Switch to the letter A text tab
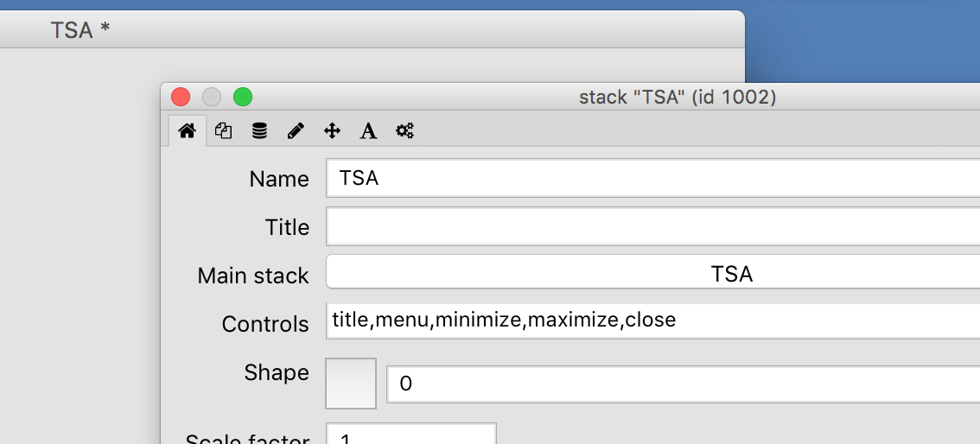This screenshot has height=444, width=980. [x=368, y=131]
